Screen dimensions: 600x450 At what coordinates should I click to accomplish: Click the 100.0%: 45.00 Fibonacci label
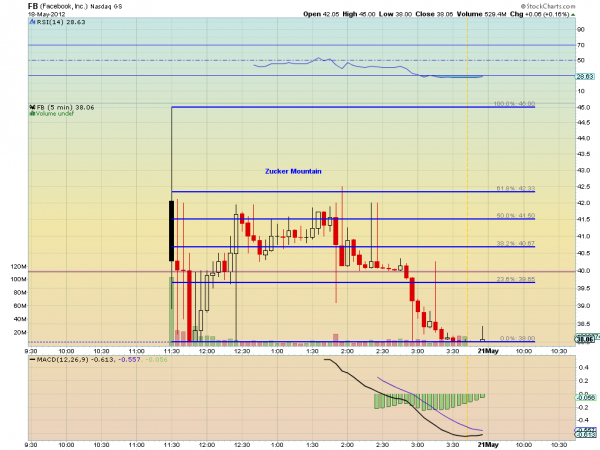pyautogui.click(x=514, y=104)
